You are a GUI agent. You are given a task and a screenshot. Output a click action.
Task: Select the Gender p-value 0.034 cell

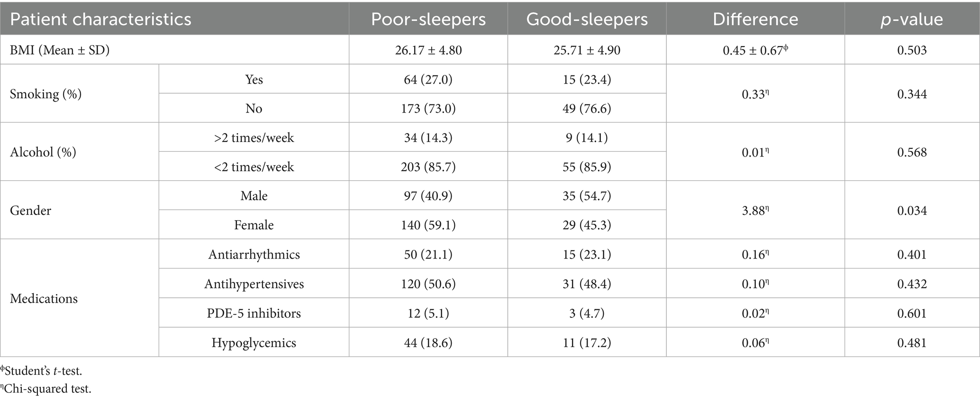coord(912,211)
